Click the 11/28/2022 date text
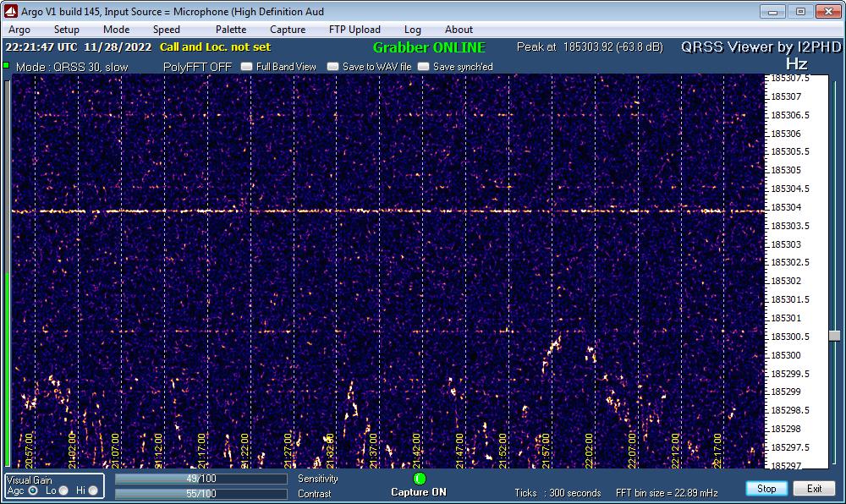 pos(118,47)
